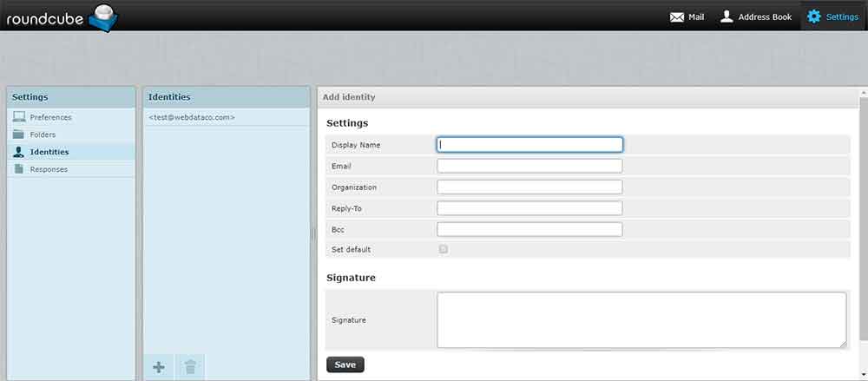Select the test@webdataco.com identity
Screen dimensions: 868x381
click(192, 117)
